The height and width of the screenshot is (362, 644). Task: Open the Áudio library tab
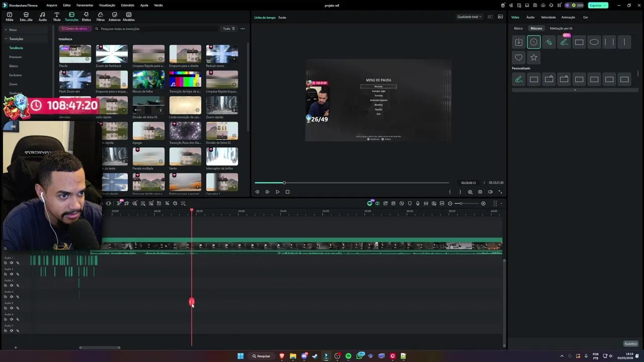tap(43, 17)
